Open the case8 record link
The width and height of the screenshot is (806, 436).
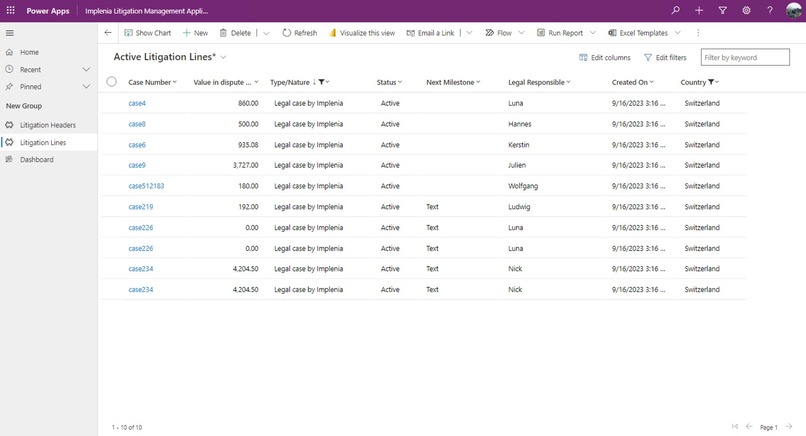137,124
